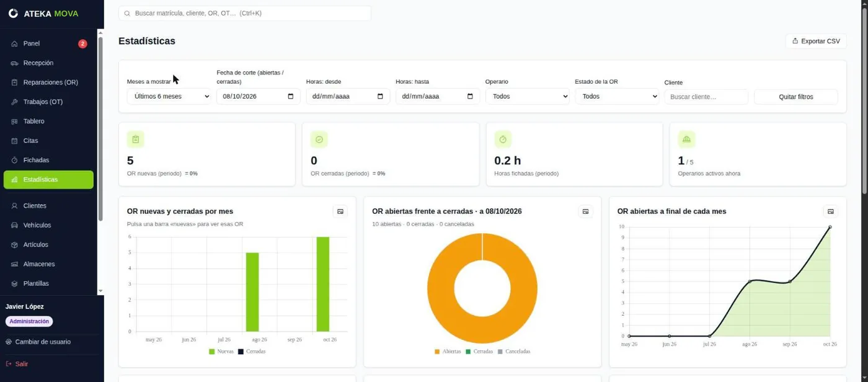This screenshot has width=868, height=382.
Task: Click the 0.2 h value text
Action: point(507,161)
